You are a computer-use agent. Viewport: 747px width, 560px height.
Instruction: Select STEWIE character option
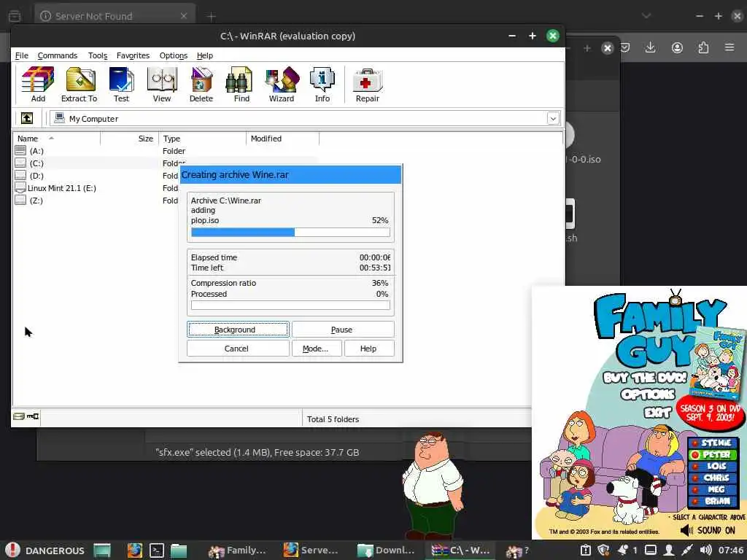713,443
